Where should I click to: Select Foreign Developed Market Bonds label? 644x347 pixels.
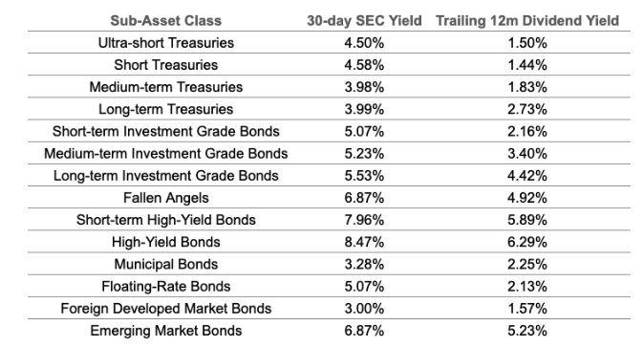pos(166,309)
